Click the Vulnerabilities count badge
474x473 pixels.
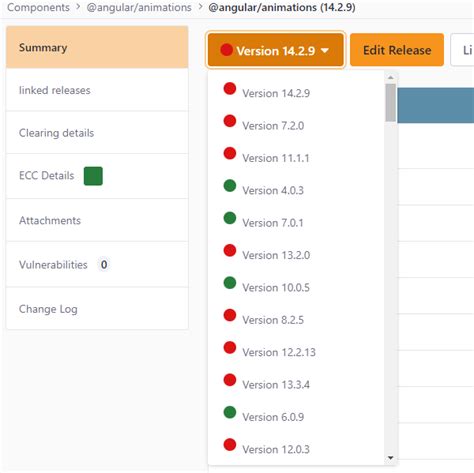tap(104, 265)
